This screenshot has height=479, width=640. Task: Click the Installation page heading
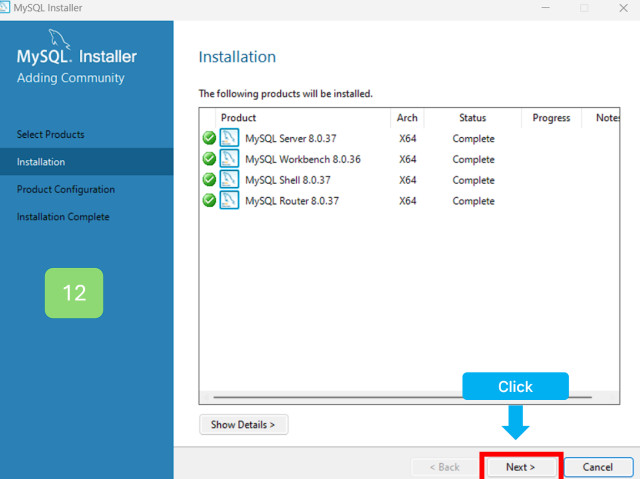pos(237,57)
